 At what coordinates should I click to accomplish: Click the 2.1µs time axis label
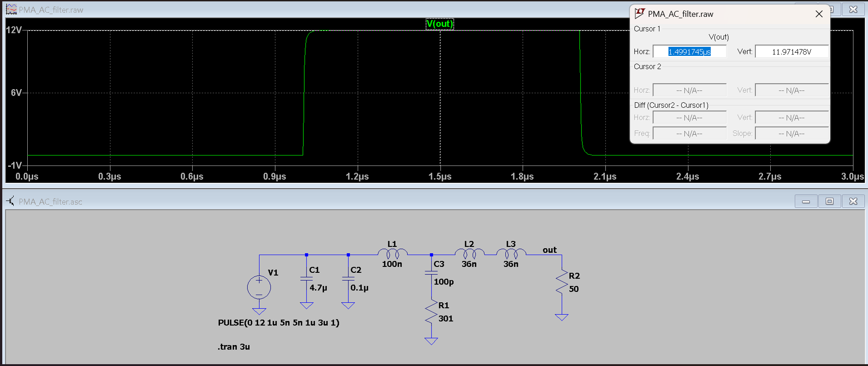605,176
